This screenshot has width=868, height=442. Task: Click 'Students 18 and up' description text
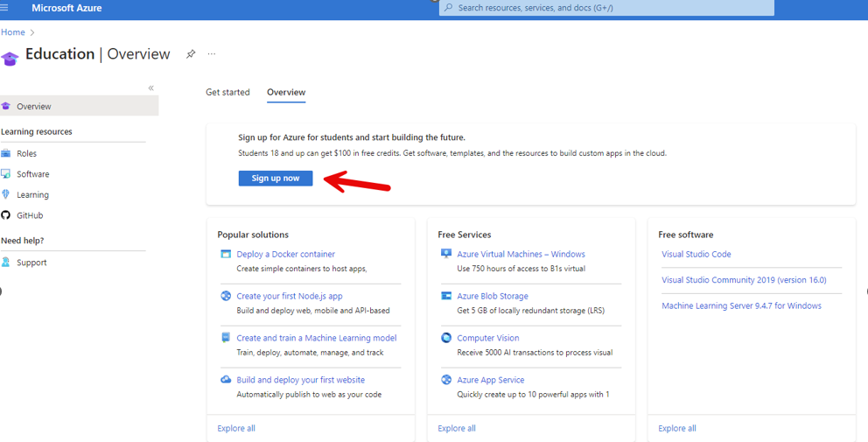coord(452,153)
